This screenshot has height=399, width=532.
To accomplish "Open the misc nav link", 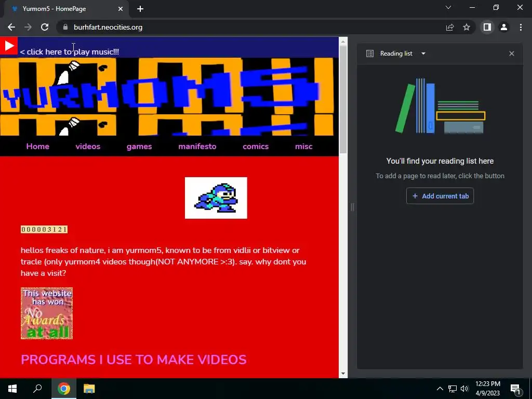I will (x=303, y=146).
